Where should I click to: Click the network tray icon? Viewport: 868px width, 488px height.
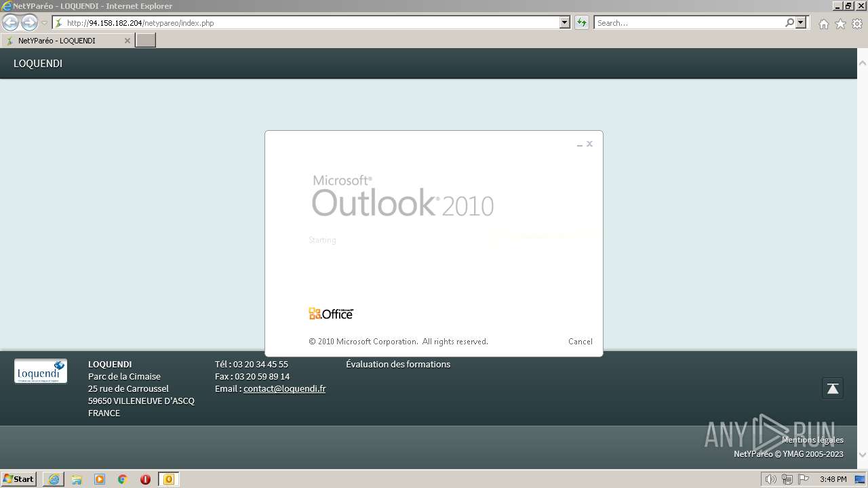[x=787, y=479]
